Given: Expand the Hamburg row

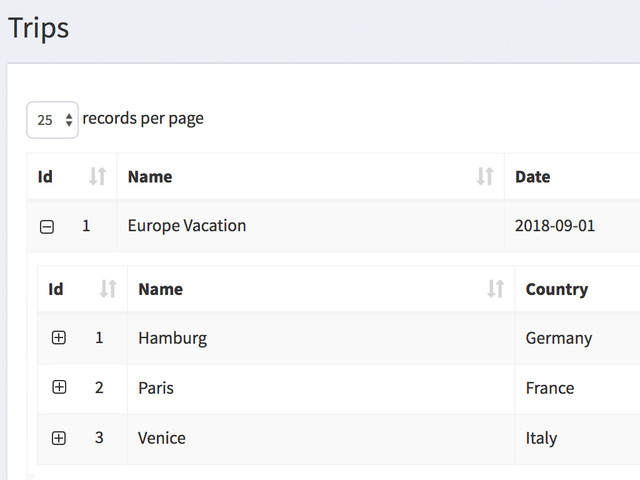Looking at the screenshot, I should coord(59,338).
